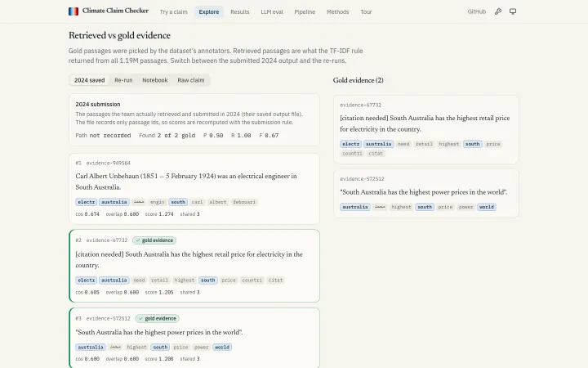Toggle the display theme monitor icon
The image size is (588, 368).
(x=513, y=11)
